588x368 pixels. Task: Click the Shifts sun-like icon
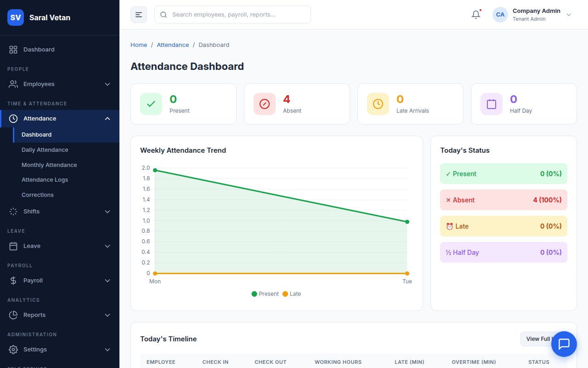tap(13, 212)
